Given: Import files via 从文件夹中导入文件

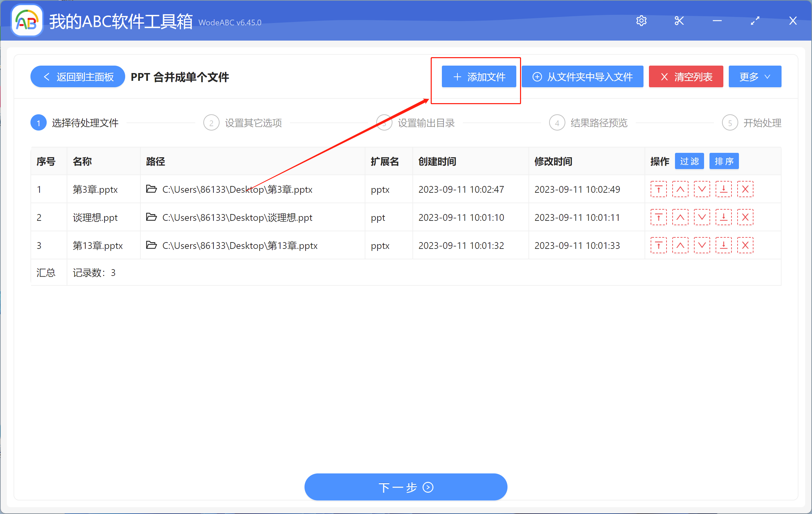Looking at the screenshot, I should [x=582, y=76].
